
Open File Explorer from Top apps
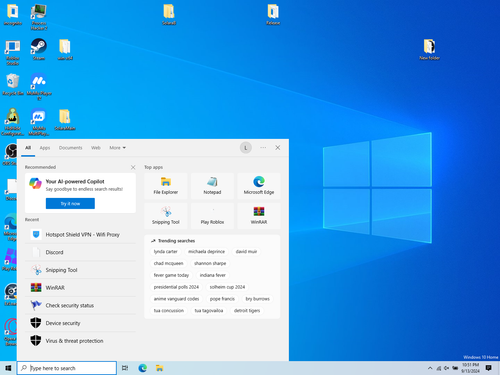(166, 186)
